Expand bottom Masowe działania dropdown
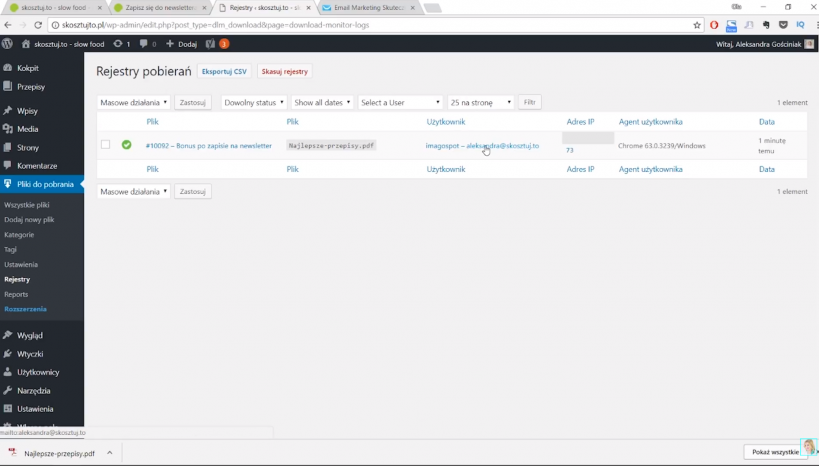Viewport: 819px width, 466px height. coord(134,192)
